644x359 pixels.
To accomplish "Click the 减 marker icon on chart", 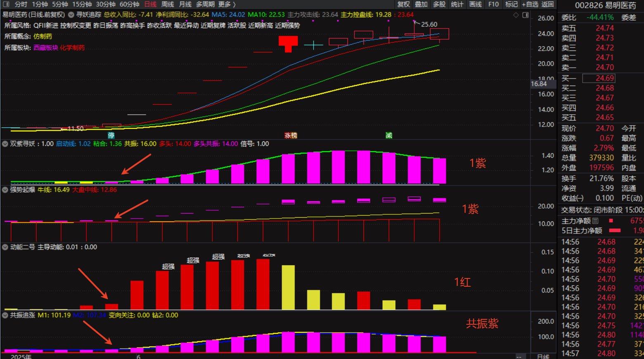I will (389, 135).
